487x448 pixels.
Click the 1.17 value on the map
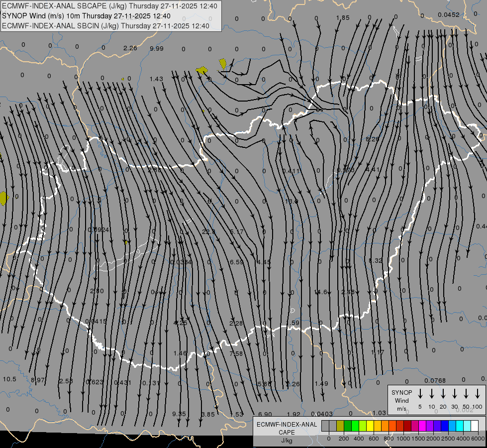378,352
